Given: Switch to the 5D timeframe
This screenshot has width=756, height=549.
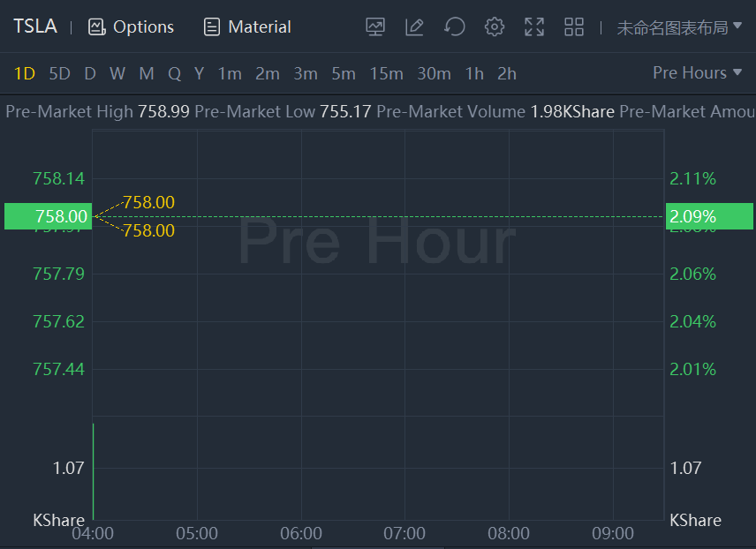Looking at the screenshot, I should pyautogui.click(x=59, y=74).
